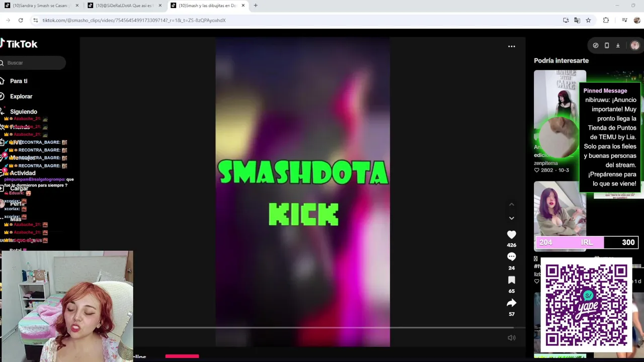The height and width of the screenshot is (362, 644).
Task: Open the three-dot video options menu
Action: 511,46
